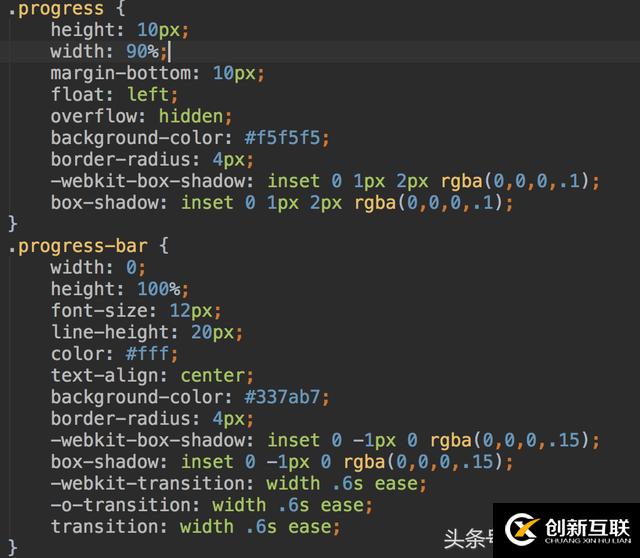This screenshot has height=558, width=640.
Task: Click the 'width: 90%;' line
Action: [109, 52]
